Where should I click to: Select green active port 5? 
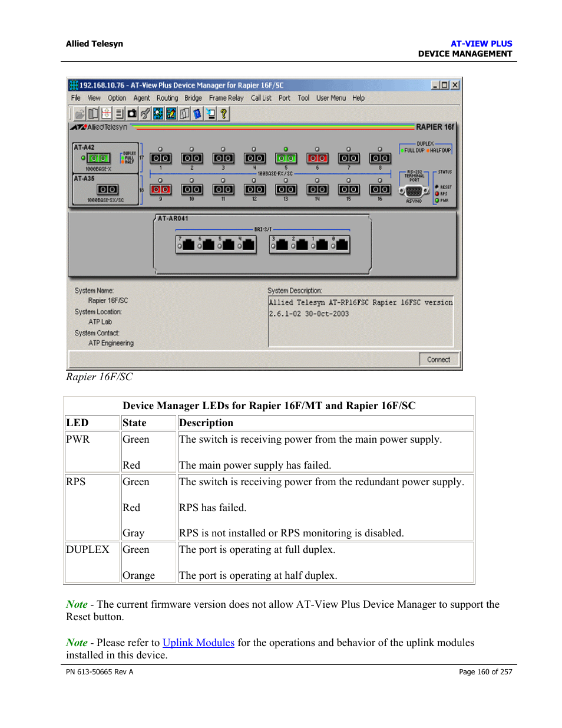286,158
